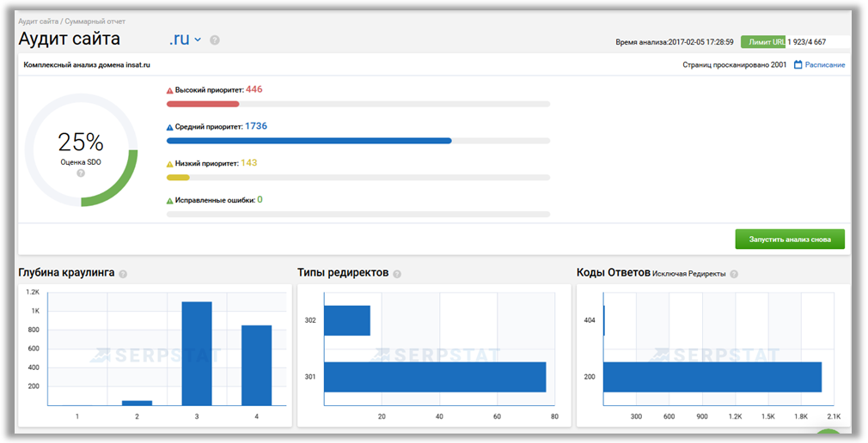Click the 404 response code bar
Viewport: 868px width, 443px height.
(x=604, y=320)
